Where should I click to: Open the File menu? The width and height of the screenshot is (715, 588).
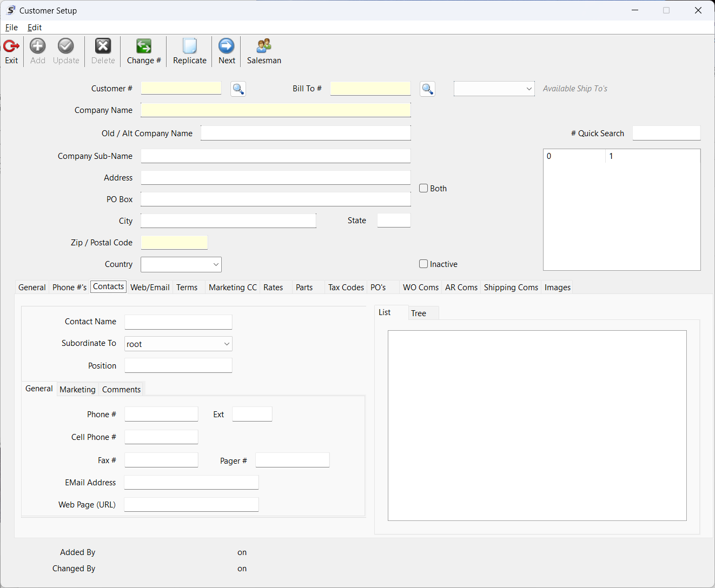coord(11,28)
